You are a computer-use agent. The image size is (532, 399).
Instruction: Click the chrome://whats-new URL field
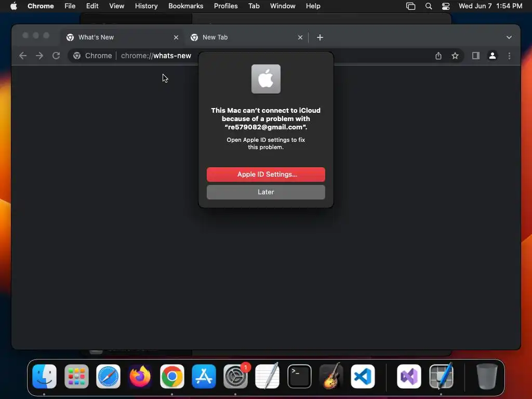click(x=156, y=56)
